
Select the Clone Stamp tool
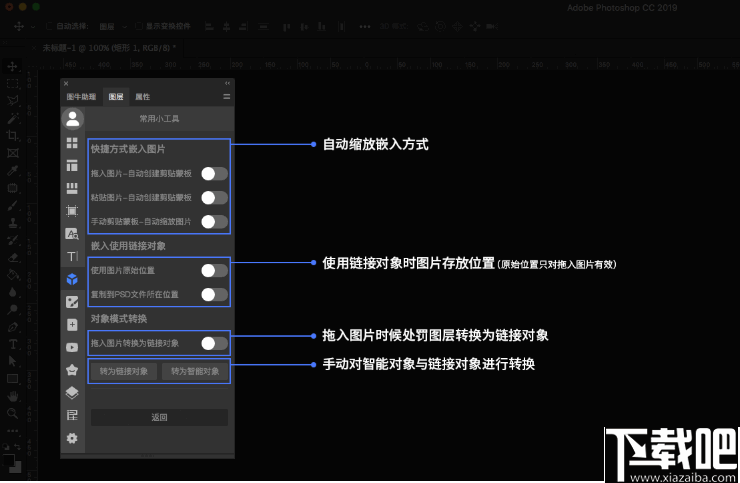(x=12, y=223)
